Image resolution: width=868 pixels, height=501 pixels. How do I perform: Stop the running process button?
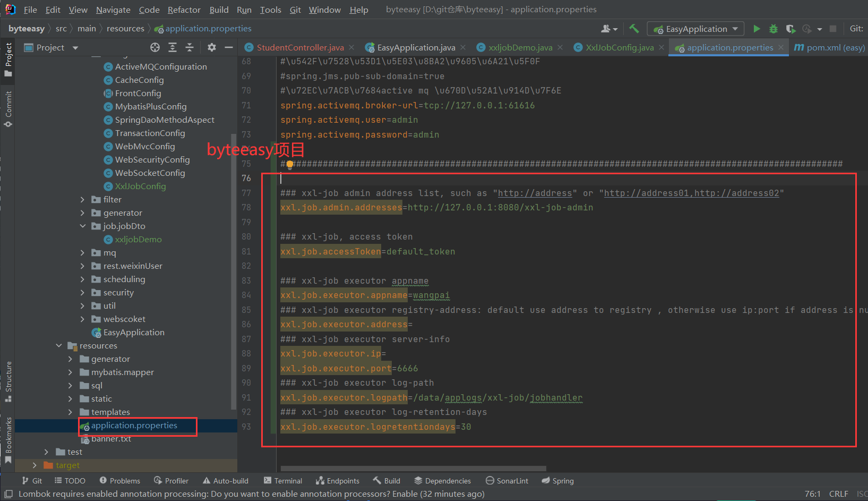tap(833, 29)
